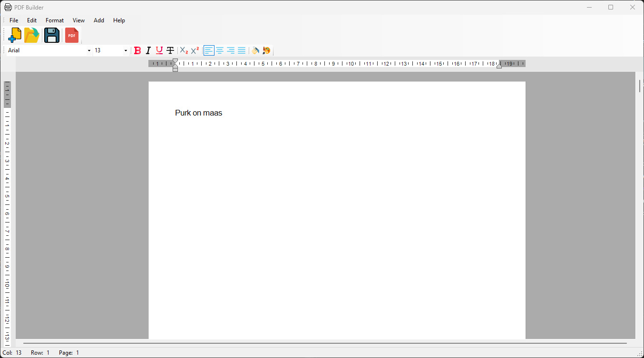The image size is (644, 358).
Task: Open the Format menu
Action: click(55, 20)
